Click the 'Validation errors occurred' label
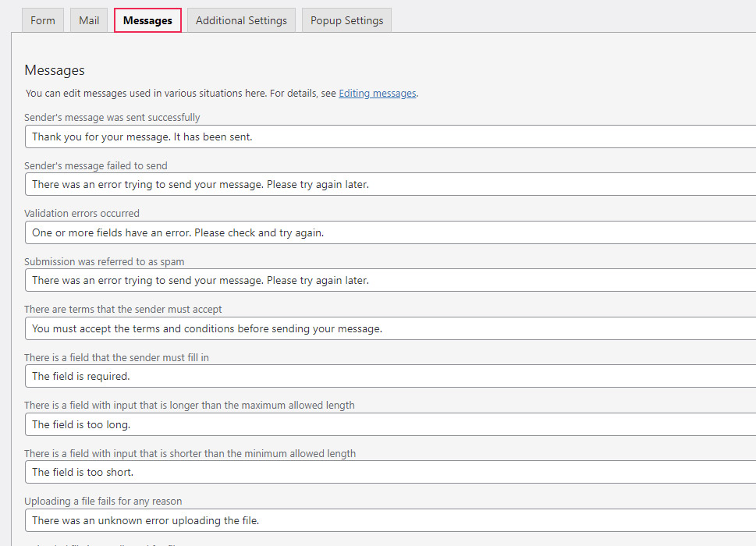Screen dimensions: 756x546 tap(81, 213)
